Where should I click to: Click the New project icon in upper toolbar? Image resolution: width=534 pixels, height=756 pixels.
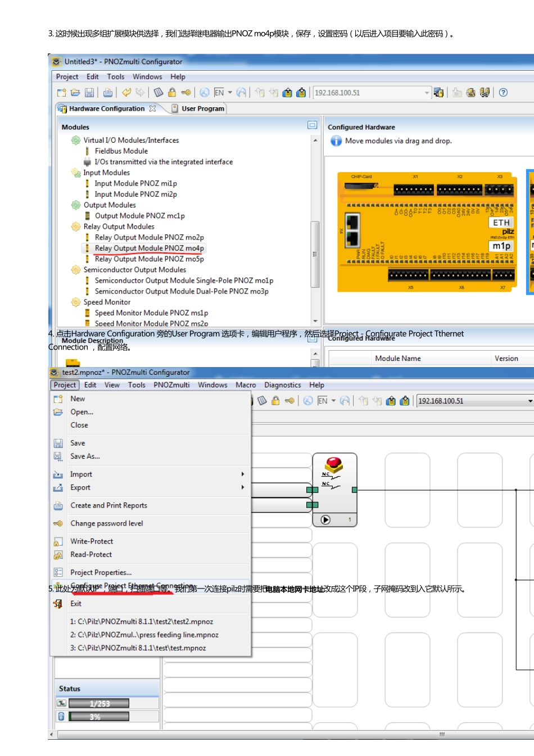click(61, 93)
